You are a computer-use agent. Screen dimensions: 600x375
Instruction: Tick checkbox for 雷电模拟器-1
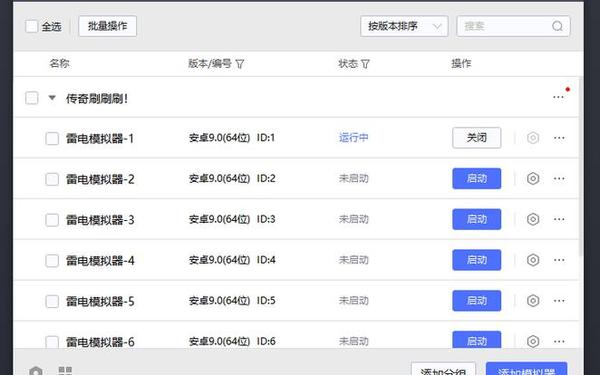pyautogui.click(x=52, y=139)
